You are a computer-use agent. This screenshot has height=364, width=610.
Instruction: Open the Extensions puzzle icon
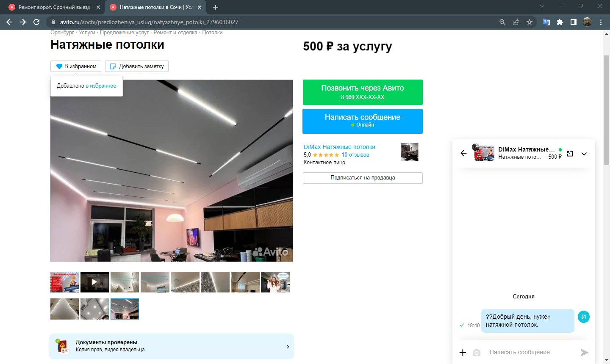(560, 22)
